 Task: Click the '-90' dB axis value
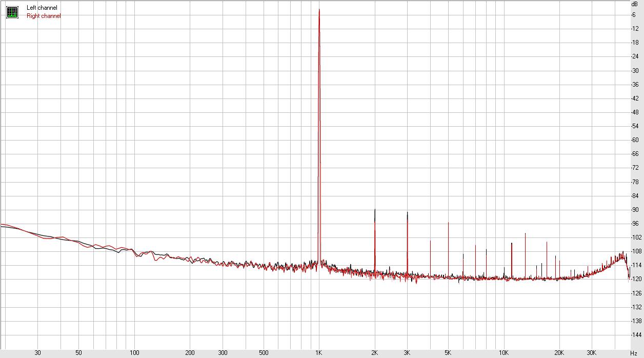click(x=635, y=209)
